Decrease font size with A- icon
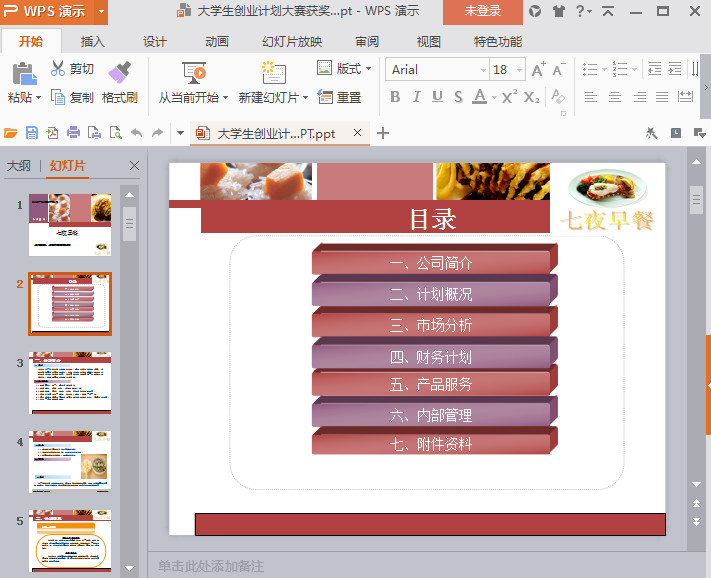711x578 pixels. (559, 69)
